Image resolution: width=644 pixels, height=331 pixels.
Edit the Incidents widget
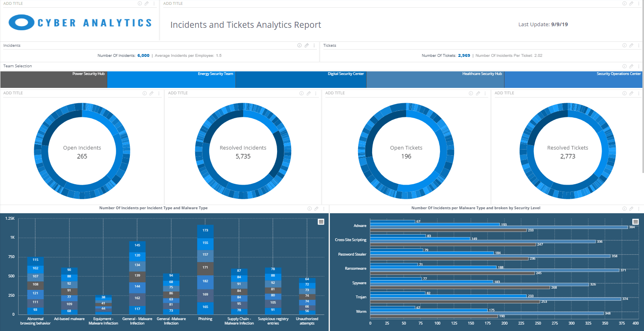pyautogui.click(x=306, y=46)
